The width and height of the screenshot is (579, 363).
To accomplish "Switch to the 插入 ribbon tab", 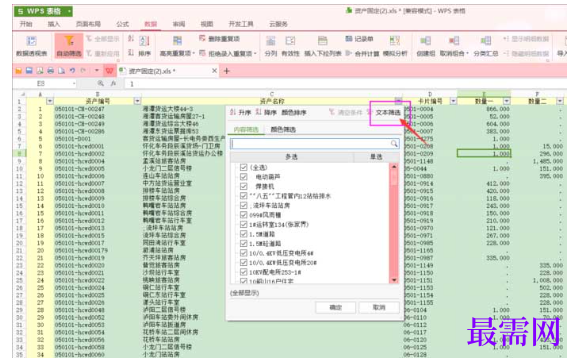I will 54,24.
